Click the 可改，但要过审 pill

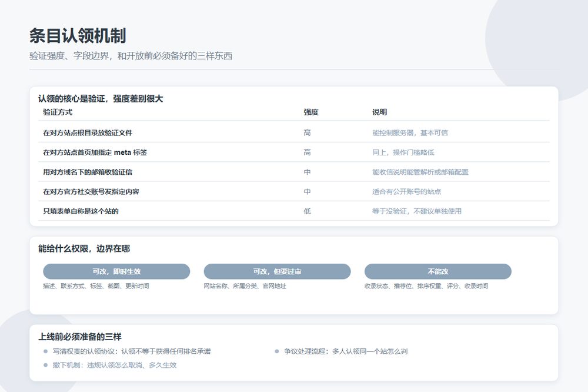click(277, 271)
